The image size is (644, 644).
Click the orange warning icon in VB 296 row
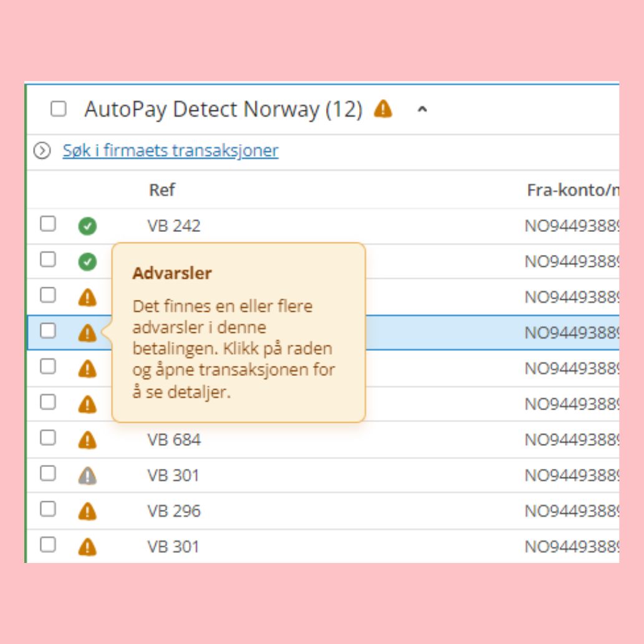[87, 511]
